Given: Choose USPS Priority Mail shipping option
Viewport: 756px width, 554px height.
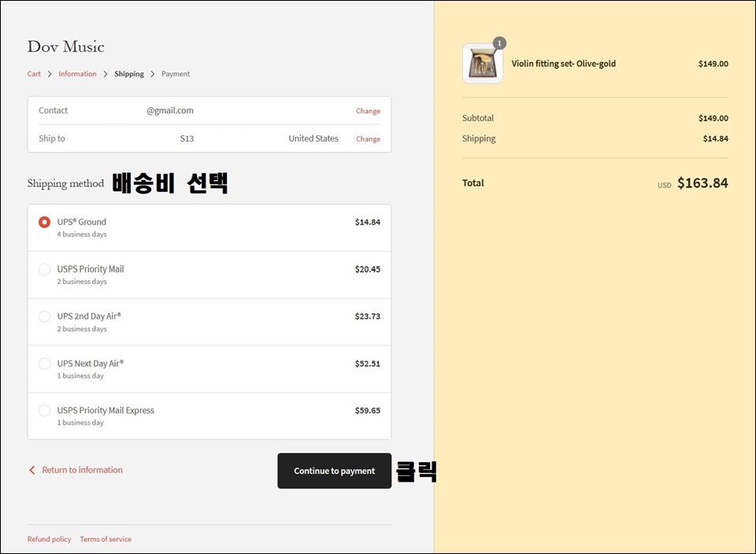Looking at the screenshot, I should pyautogui.click(x=44, y=269).
